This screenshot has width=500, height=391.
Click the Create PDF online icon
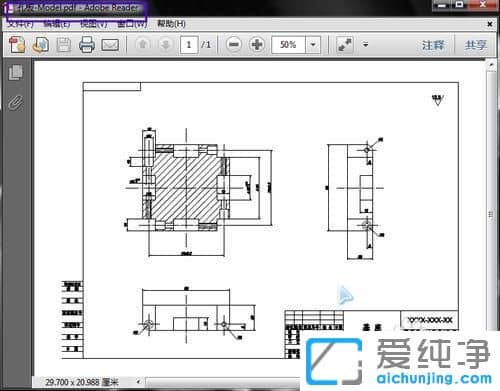(17, 45)
